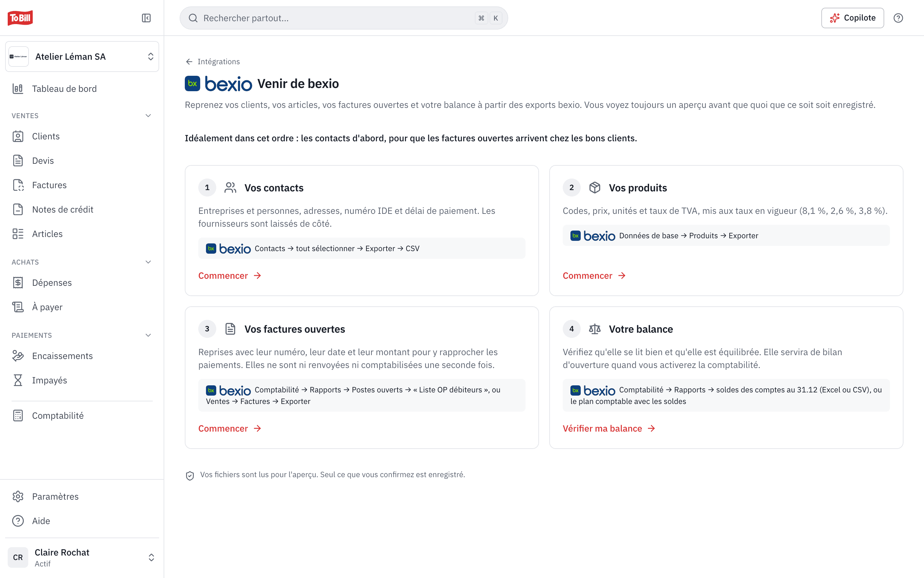The height and width of the screenshot is (578, 924).
Task: Open the Factures page
Action: pos(82,185)
